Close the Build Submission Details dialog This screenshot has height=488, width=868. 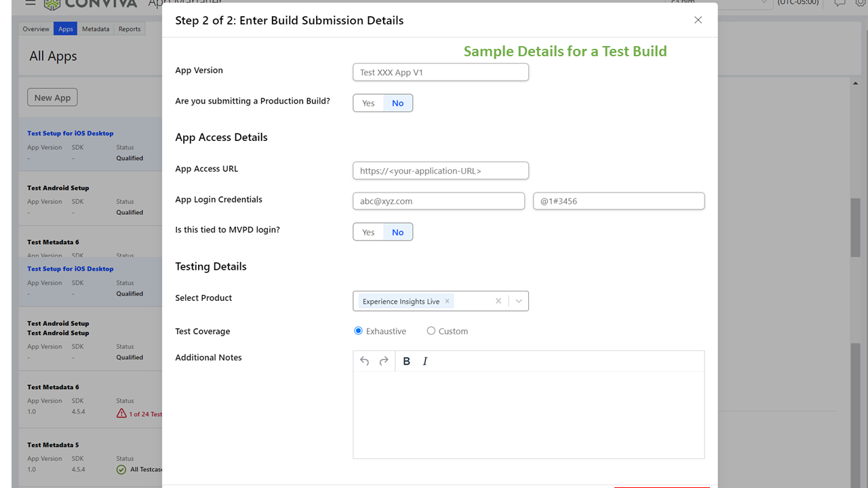(x=698, y=20)
